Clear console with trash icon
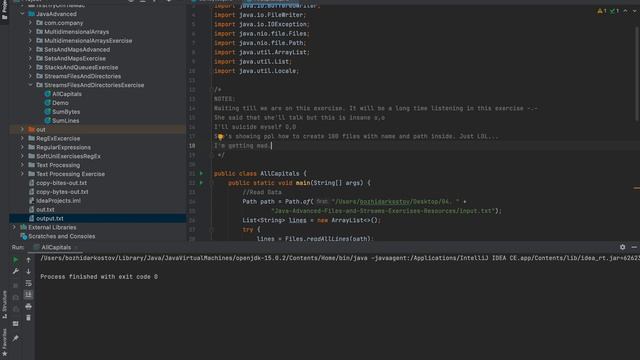The height and width of the screenshot is (360, 640). click(28, 318)
